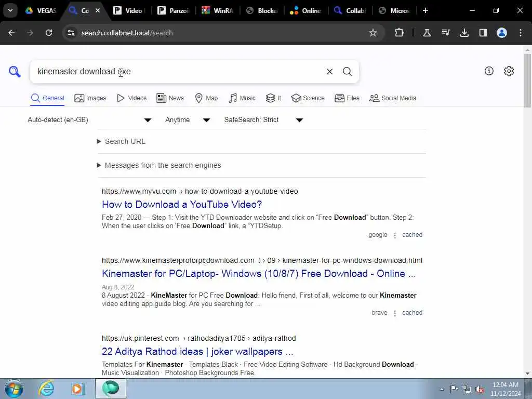Open 22 Aditya Rathod ideas result
Screen dimensions: 532x399
coord(197,352)
